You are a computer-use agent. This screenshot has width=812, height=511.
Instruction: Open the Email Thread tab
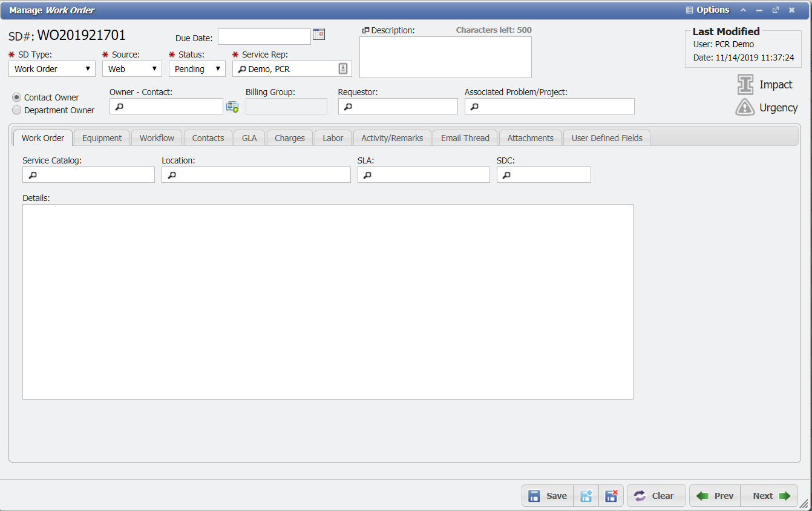(465, 137)
